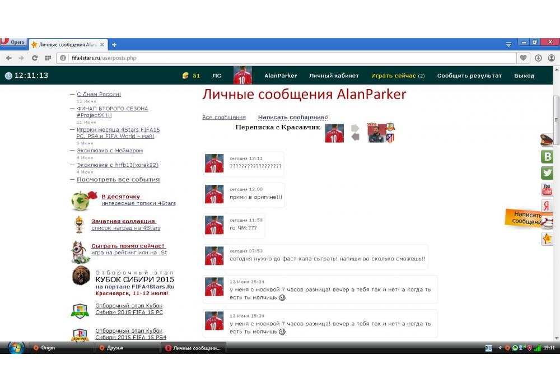Open Эксклюзив с Неймаром link
This screenshot has width=560, height=392.
click(110, 151)
